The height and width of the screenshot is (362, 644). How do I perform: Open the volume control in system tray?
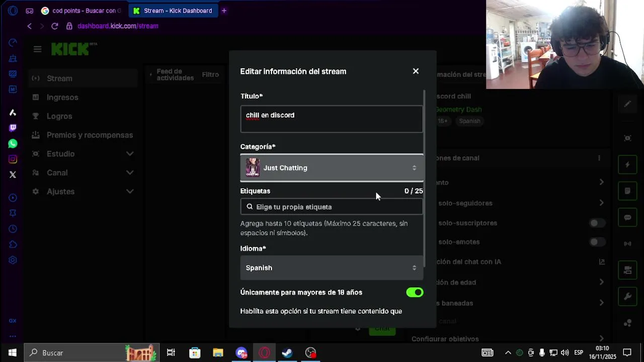pyautogui.click(x=565, y=353)
